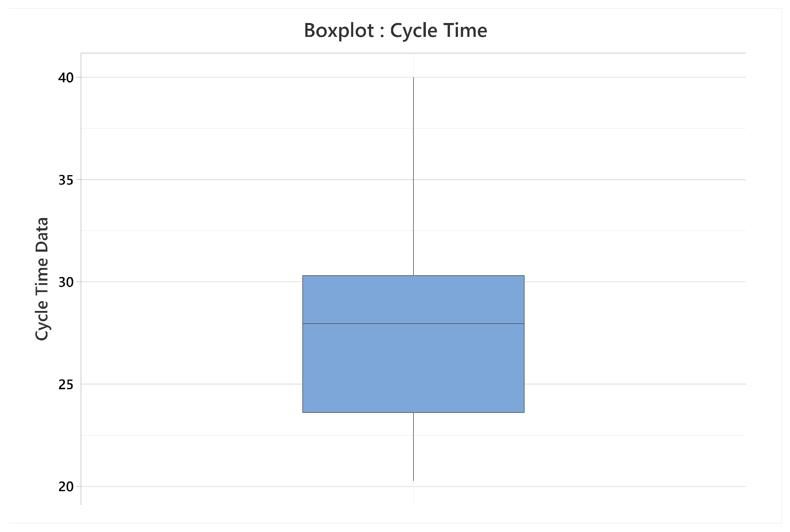Select the "Cycle Time Data" y-axis label

(42, 279)
